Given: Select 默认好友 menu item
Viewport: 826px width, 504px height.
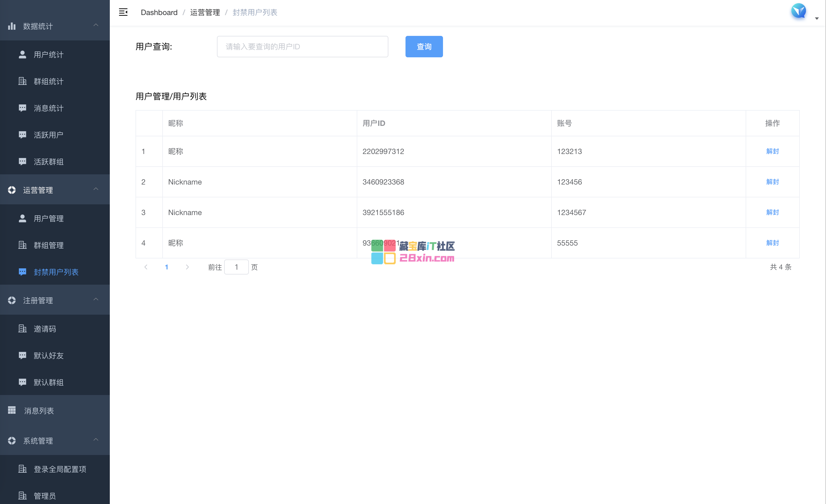Looking at the screenshot, I should [x=48, y=356].
